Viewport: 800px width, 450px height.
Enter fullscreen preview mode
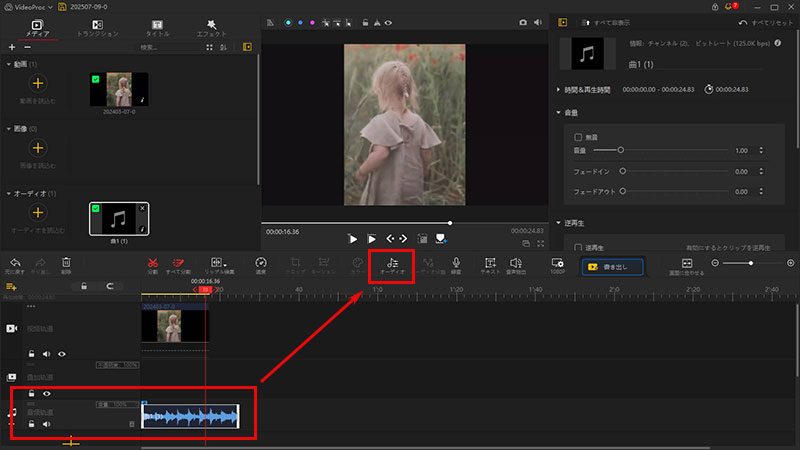[x=540, y=243]
